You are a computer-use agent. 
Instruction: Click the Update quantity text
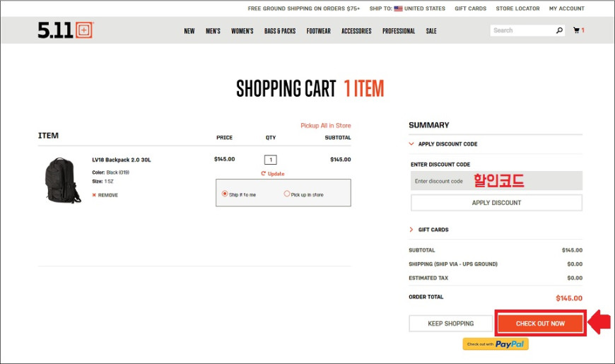(x=276, y=173)
